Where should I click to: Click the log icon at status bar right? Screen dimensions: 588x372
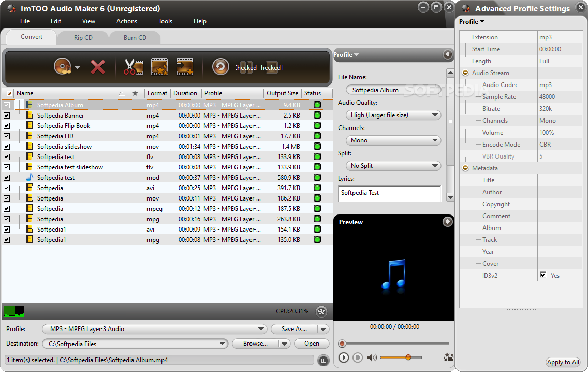point(324,361)
